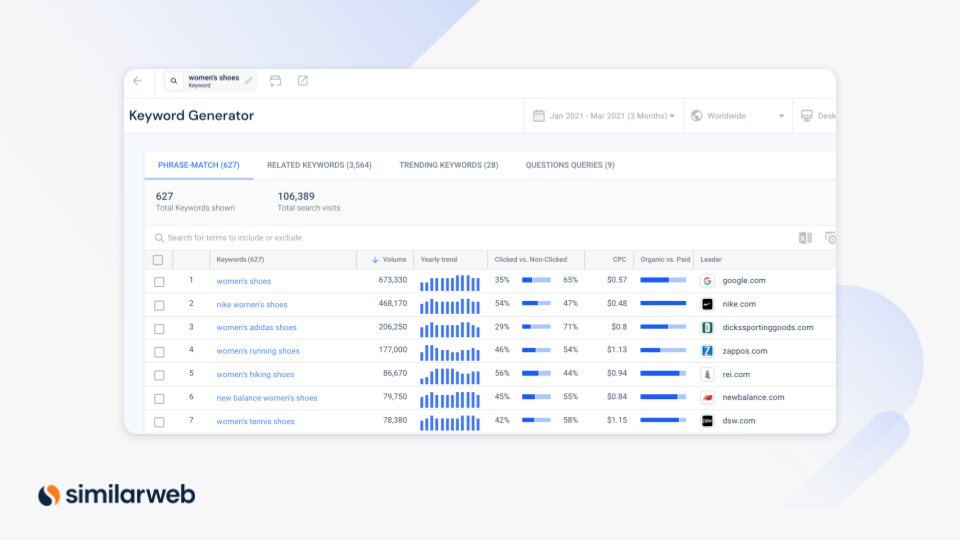Screen dimensions: 960x540
Task: Click the Keywords (627) column header
Action: point(241,260)
